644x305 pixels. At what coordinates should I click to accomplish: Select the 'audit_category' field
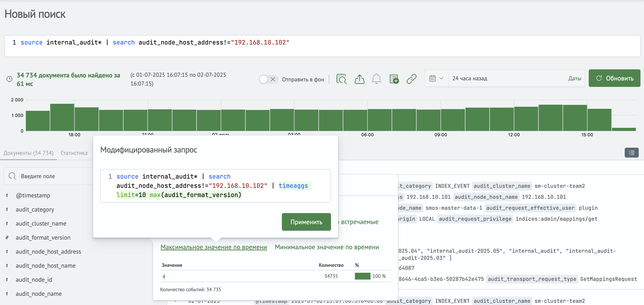[x=35, y=209]
